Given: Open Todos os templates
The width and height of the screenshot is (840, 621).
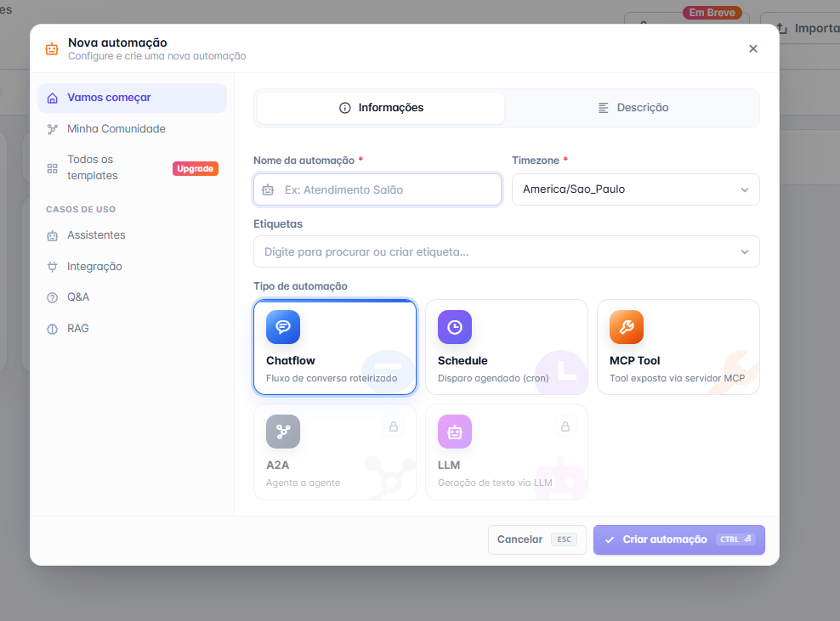Looking at the screenshot, I should point(132,167).
